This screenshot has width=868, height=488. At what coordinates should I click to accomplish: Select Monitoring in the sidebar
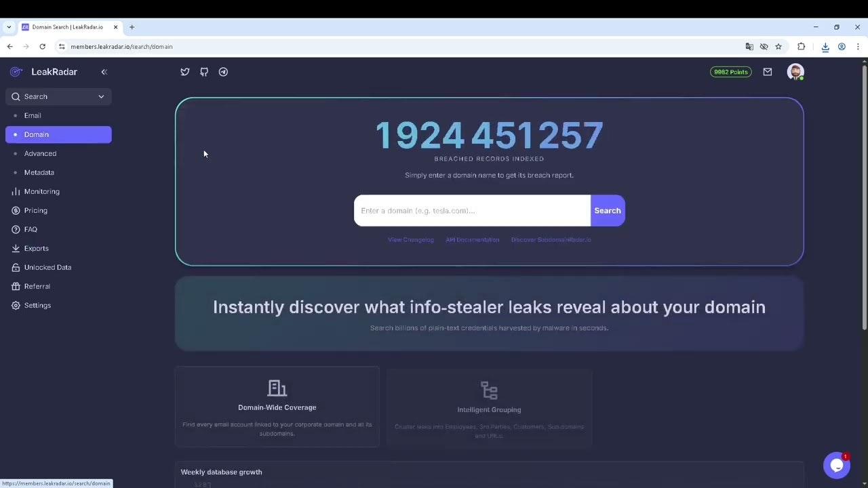pos(41,191)
